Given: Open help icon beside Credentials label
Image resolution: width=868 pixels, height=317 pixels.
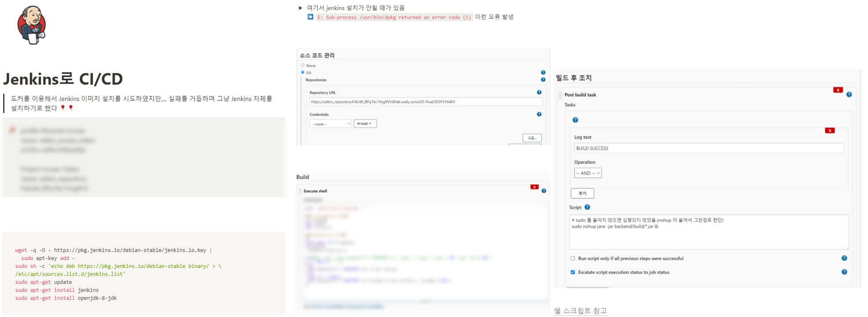Looking at the screenshot, I should coord(539,114).
